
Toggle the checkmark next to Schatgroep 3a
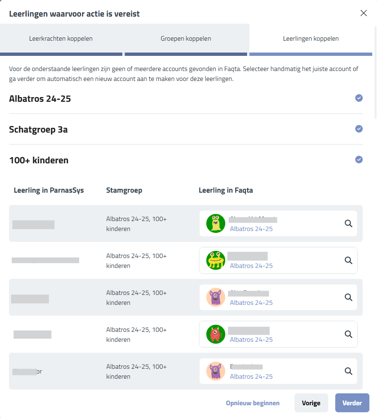[359, 129]
